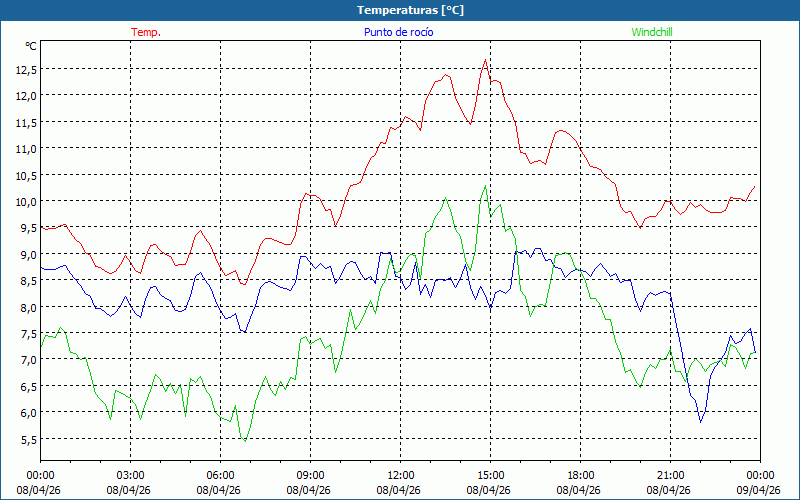Image resolution: width=800 pixels, height=500 pixels.
Task: Click the 15:00 time axis label
Action: [x=490, y=475]
